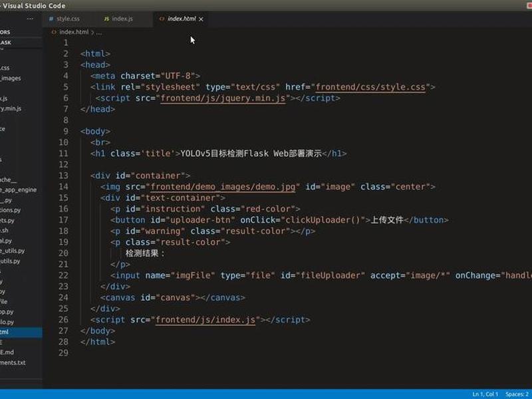Click the 'imgFile' name attribute value
The width and height of the screenshot is (532, 399).
(x=193, y=275)
